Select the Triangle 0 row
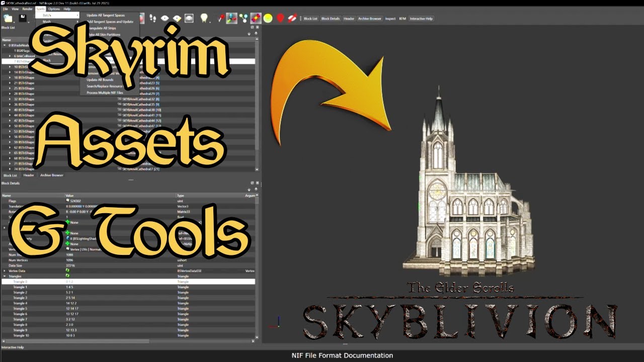644x362 pixels. (x=128, y=282)
